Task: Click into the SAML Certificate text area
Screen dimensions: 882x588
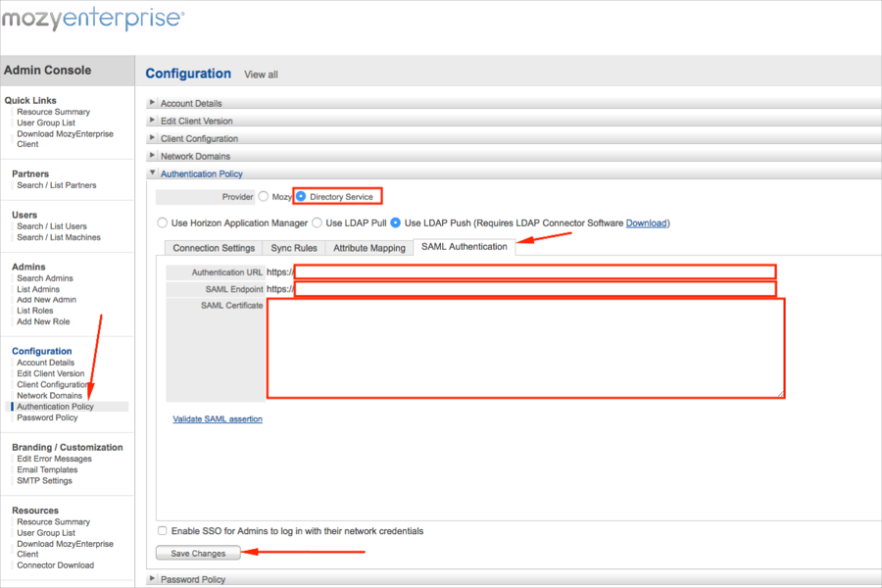Action: 525,348
